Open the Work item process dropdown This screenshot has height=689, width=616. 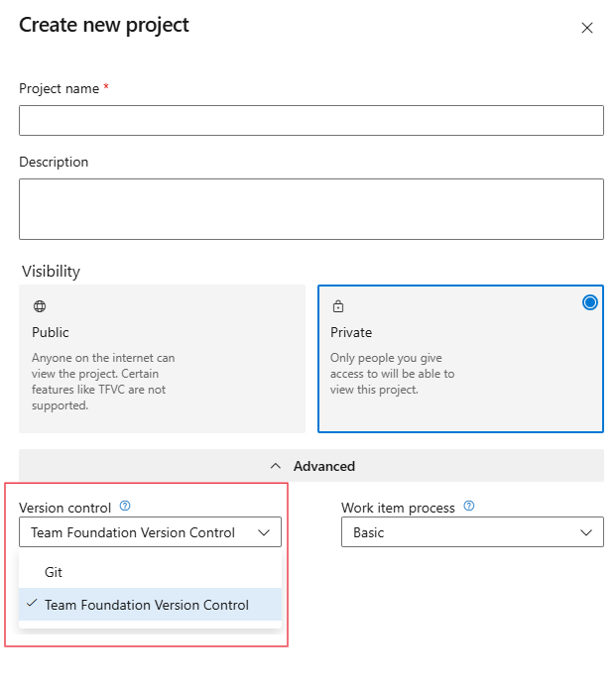point(472,532)
